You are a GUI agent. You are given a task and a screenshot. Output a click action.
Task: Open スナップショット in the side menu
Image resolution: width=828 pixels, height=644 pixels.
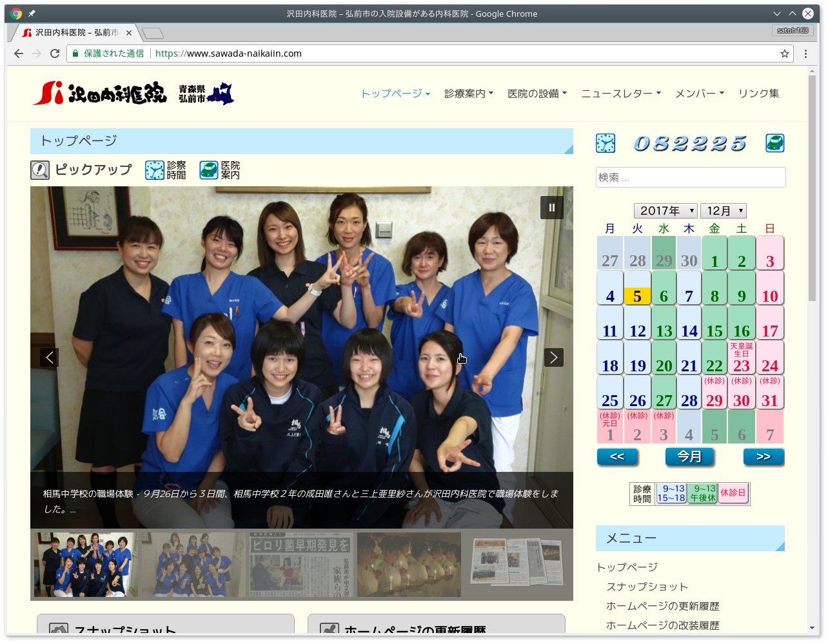click(647, 587)
